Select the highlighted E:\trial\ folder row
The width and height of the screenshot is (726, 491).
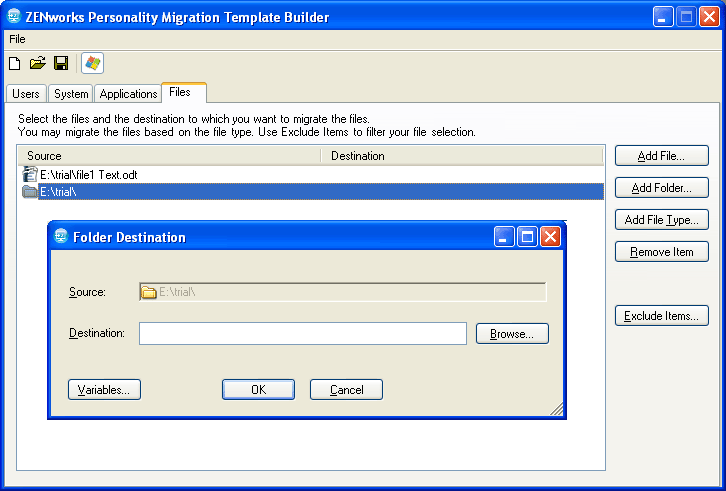click(x=312, y=191)
